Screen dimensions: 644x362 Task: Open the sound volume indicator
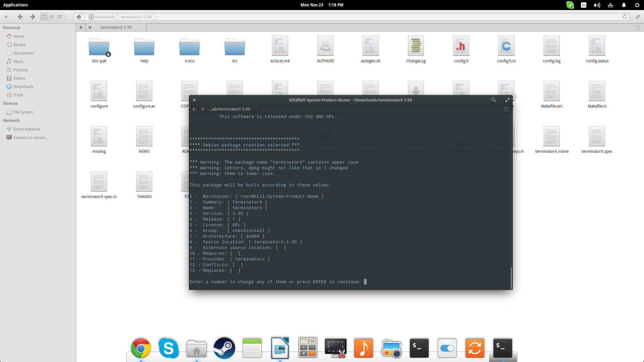(597, 5)
